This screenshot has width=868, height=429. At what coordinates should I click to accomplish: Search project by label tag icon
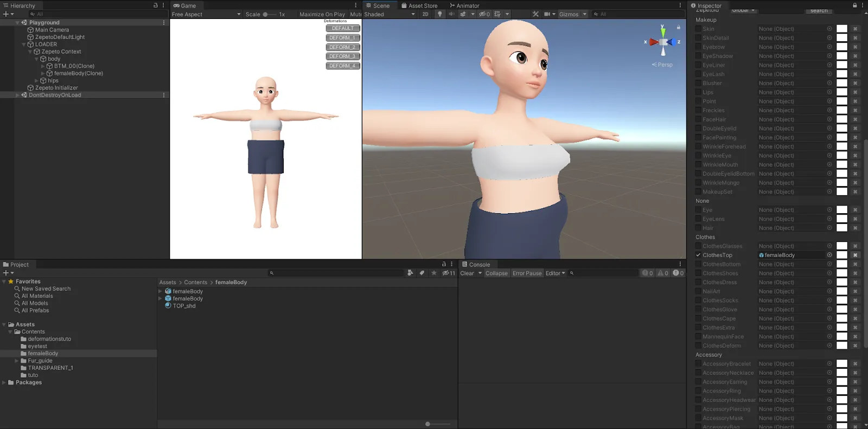click(x=422, y=273)
